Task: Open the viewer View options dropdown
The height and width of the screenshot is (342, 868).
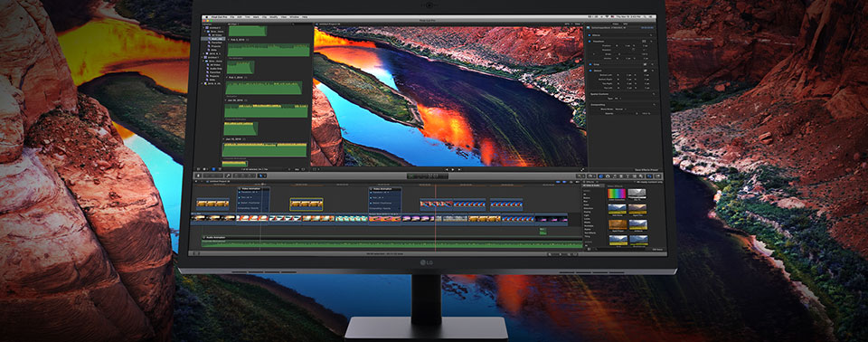Action: coord(579,24)
